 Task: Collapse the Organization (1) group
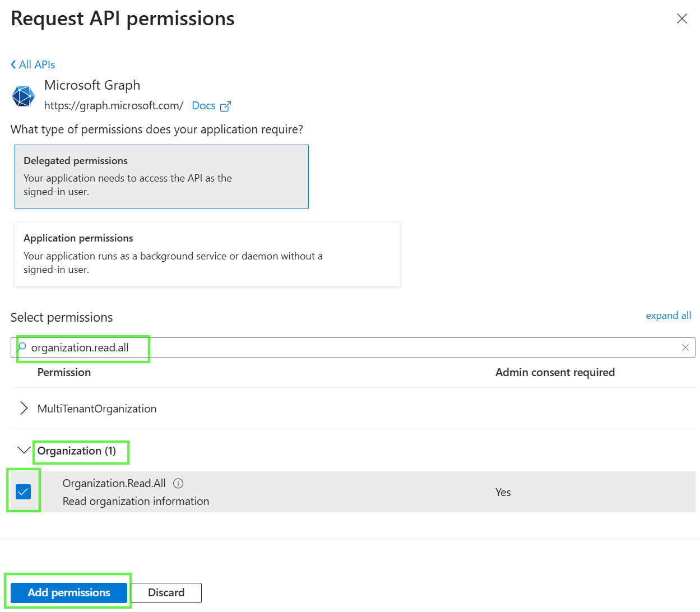click(24, 451)
